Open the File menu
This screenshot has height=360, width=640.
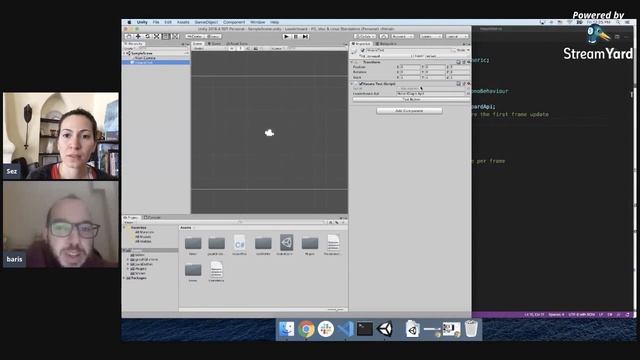156,22
